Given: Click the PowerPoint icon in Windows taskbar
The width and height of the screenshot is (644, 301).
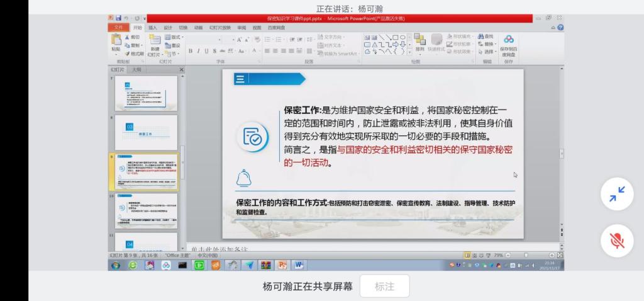Looking at the screenshot, I should (282, 265).
